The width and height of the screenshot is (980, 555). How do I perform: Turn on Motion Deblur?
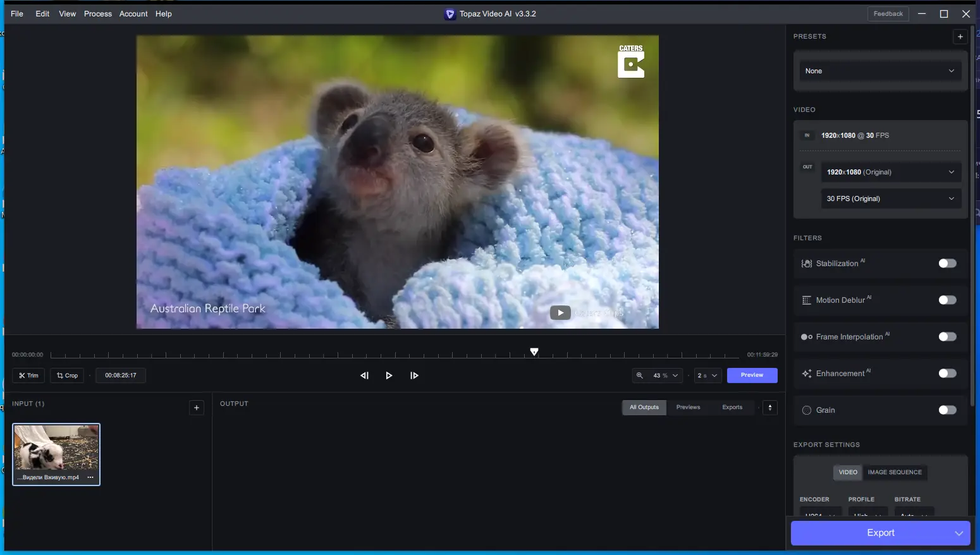click(x=946, y=300)
